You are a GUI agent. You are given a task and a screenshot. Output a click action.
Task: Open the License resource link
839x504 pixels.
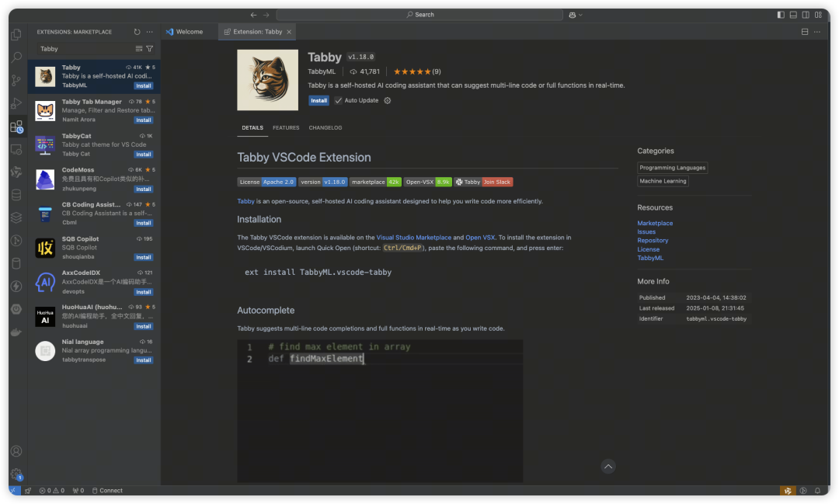[x=648, y=249]
